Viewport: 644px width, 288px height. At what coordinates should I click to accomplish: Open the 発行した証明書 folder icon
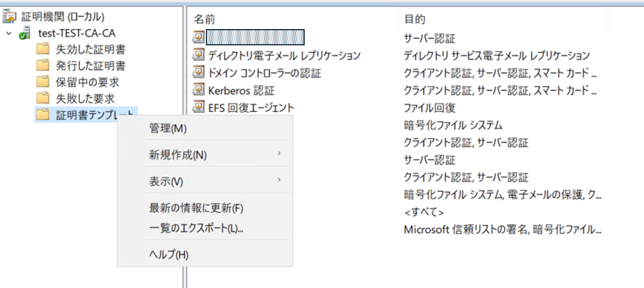tap(43, 66)
